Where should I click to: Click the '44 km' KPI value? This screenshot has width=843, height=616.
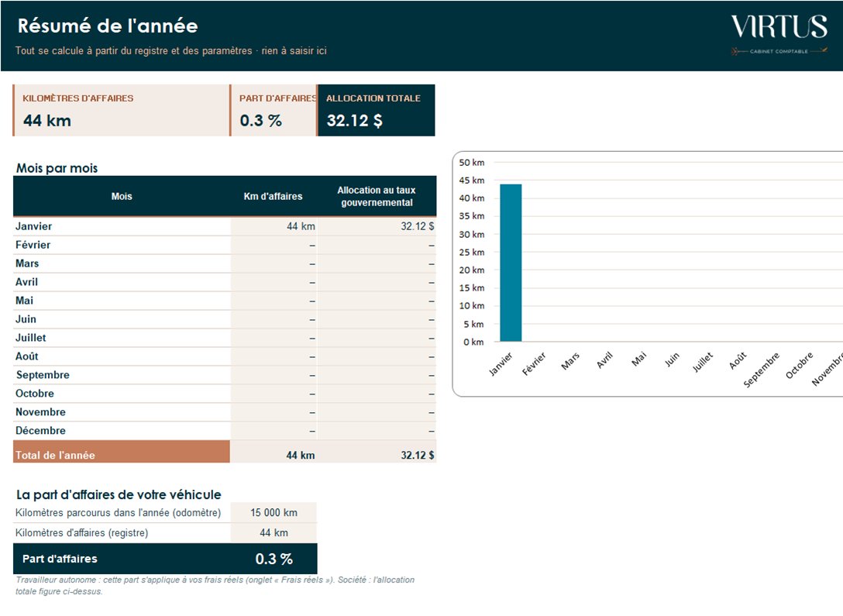[47, 120]
